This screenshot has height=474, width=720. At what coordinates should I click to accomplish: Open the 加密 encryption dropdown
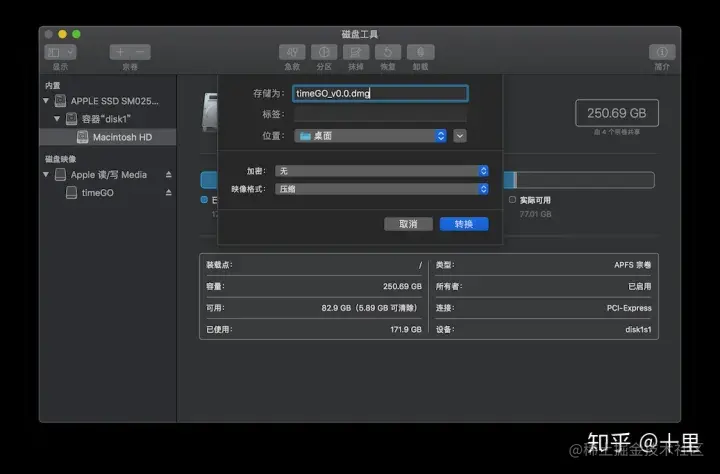tap(382, 171)
